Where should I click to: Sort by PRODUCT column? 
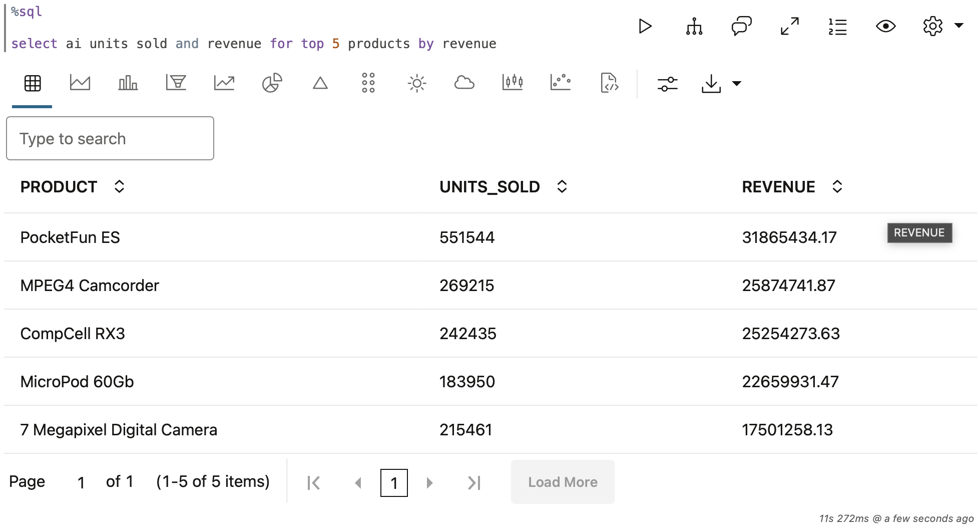119,187
